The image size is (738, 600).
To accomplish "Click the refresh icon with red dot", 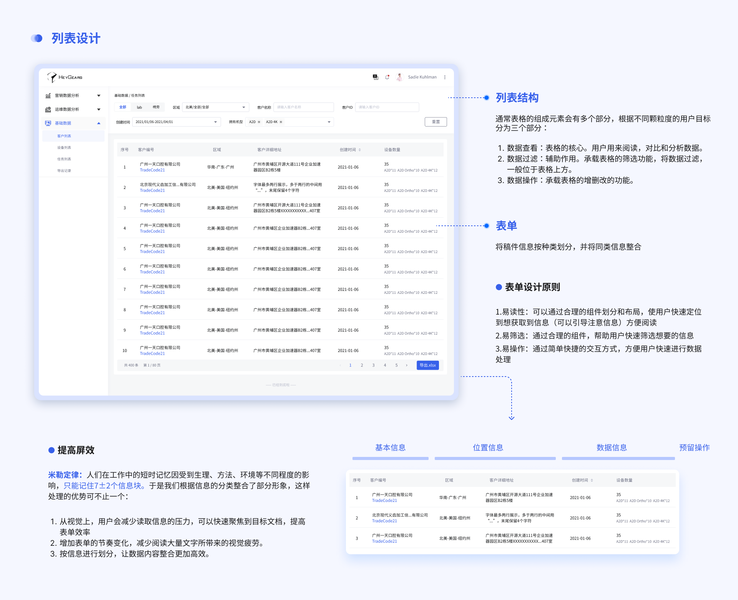I will point(387,77).
